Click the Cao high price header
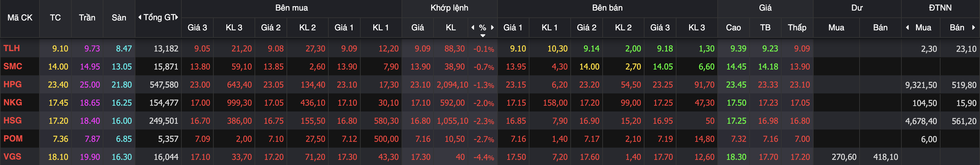 [x=734, y=27]
